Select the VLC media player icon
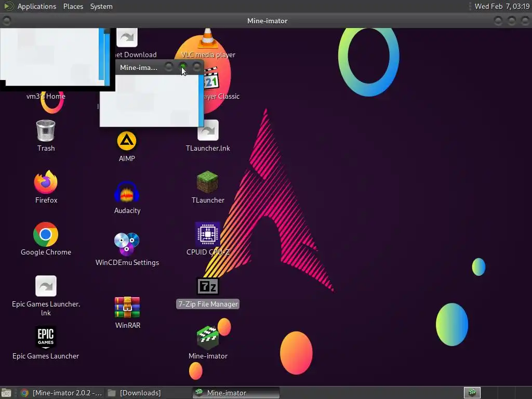 tap(208, 38)
